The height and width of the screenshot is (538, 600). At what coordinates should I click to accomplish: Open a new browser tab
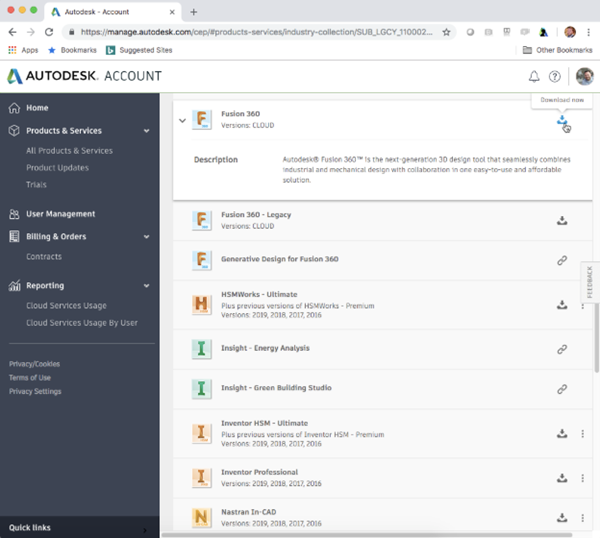[194, 12]
